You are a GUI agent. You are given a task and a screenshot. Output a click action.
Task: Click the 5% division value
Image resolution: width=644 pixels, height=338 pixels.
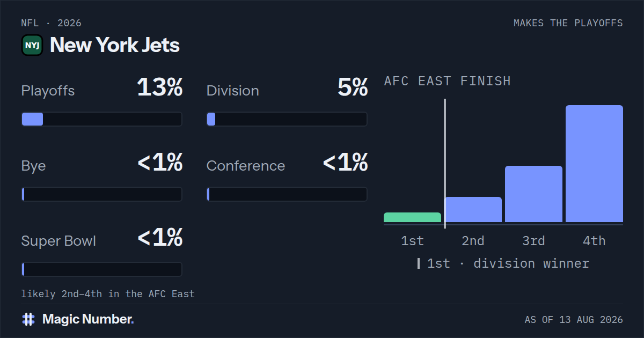coord(353,87)
